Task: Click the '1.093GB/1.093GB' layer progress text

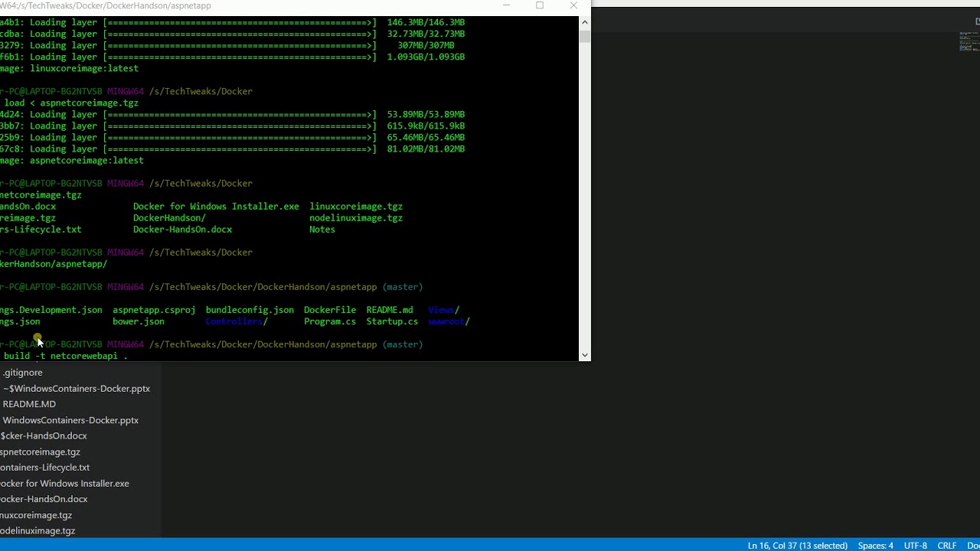Action: (x=426, y=57)
